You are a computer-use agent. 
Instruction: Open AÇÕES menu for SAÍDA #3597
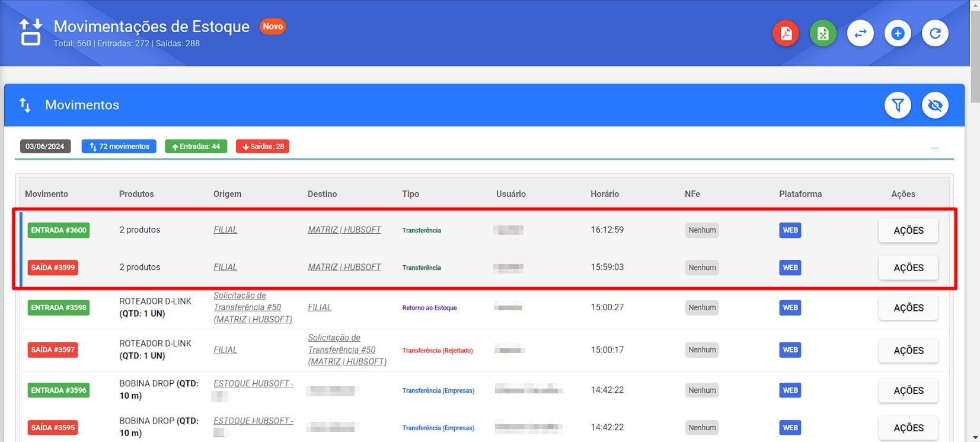tap(908, 350)
